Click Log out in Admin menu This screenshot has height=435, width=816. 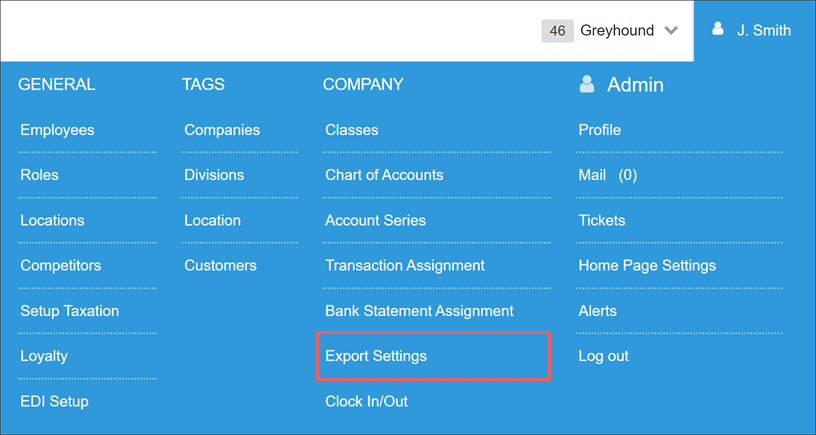[604, 356]
